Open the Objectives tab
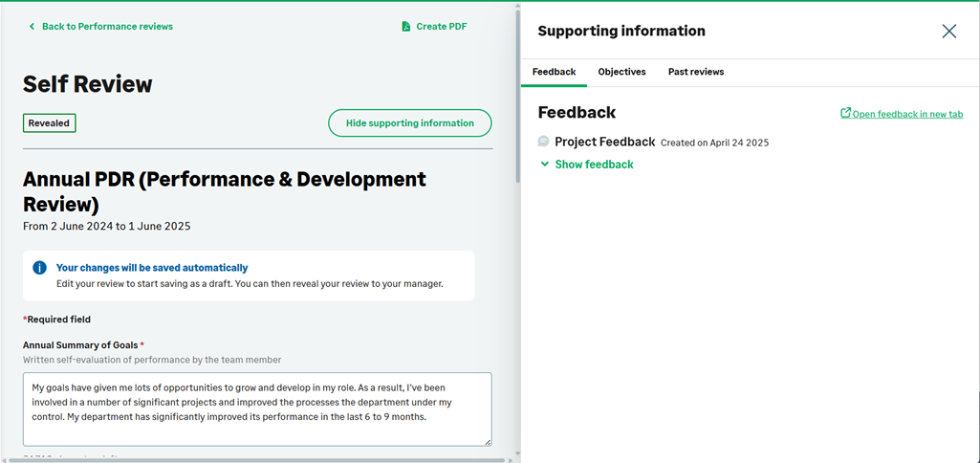Image resolution: width=980 pixels, height=463 pixels. tap(621, 72)
